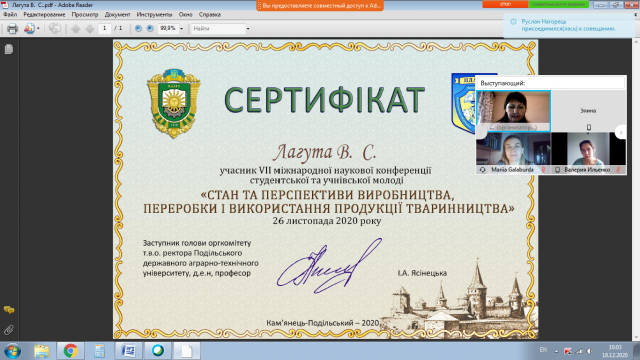The height and width of the screenshot is (360, 640).
Task: Click the zoom out circle button
Action: coord(138,29)
